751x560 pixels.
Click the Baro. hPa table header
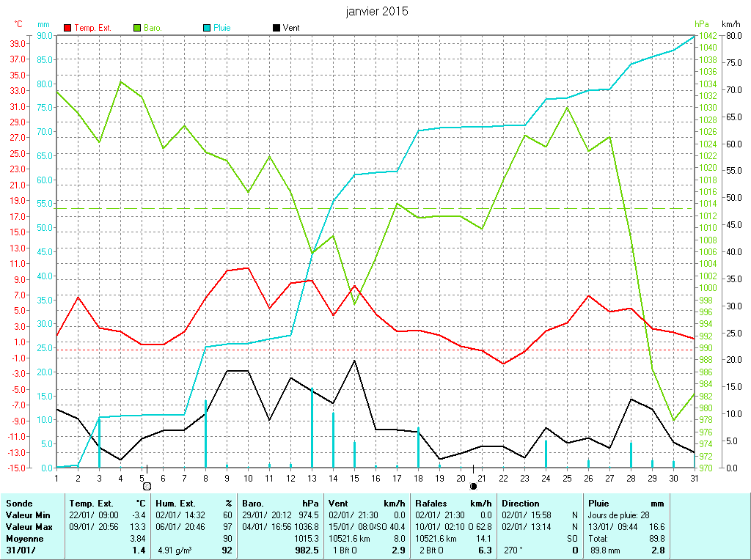click(253, 504)
